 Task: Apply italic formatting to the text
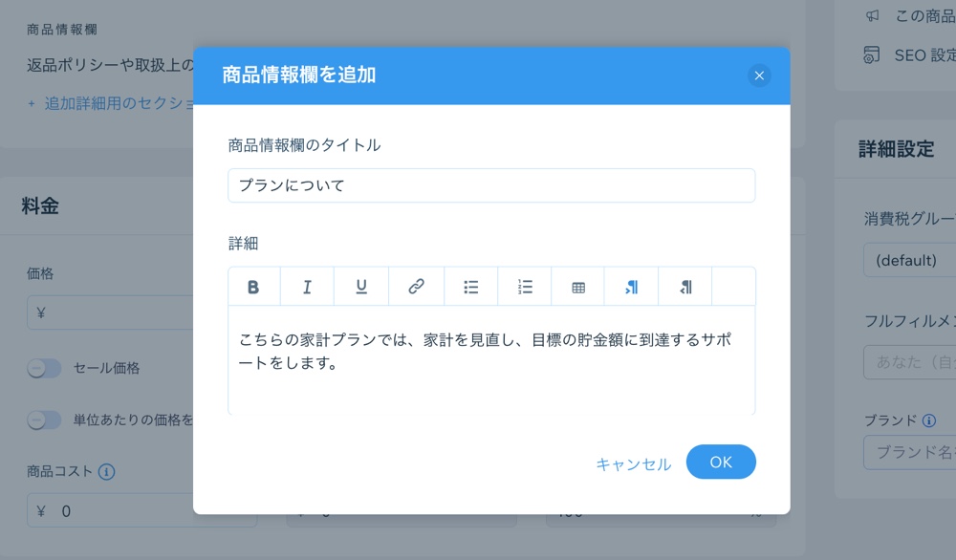coord(307,286)
